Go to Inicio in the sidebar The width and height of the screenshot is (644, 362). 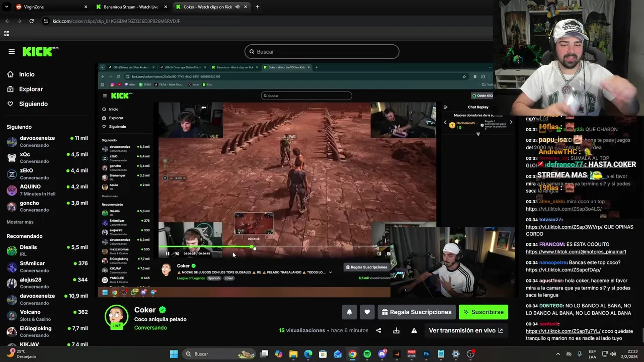(27, 74)
